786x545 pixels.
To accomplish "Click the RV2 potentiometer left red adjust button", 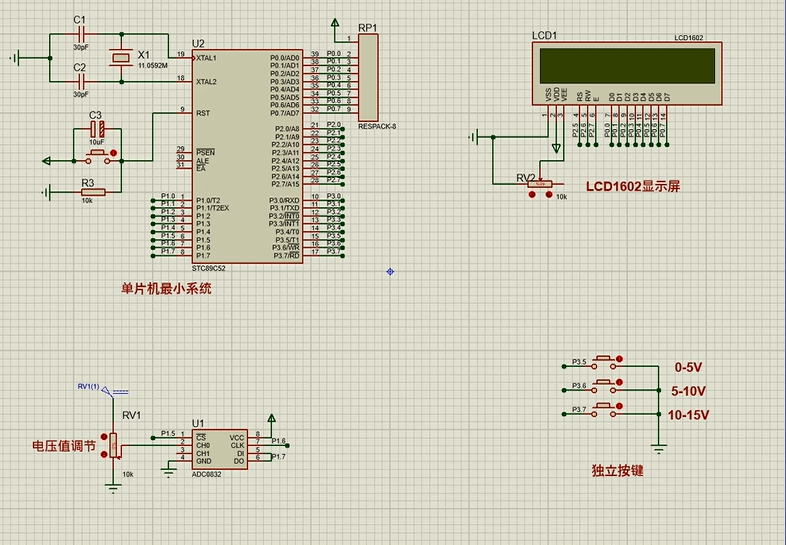I will click(x=532, y=195).
